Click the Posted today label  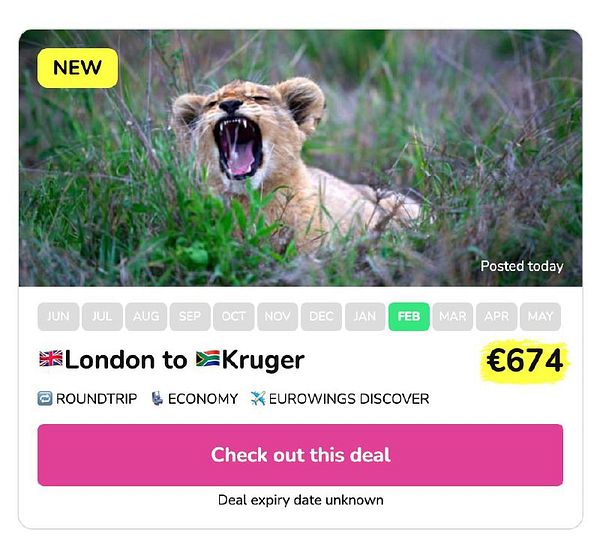click(522, 266)
